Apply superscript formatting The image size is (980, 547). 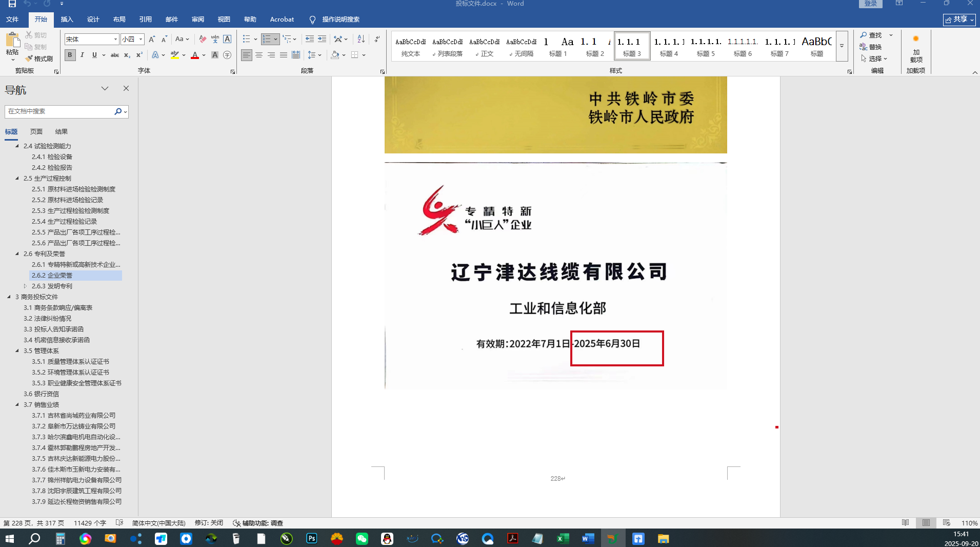tap(139, 55)
